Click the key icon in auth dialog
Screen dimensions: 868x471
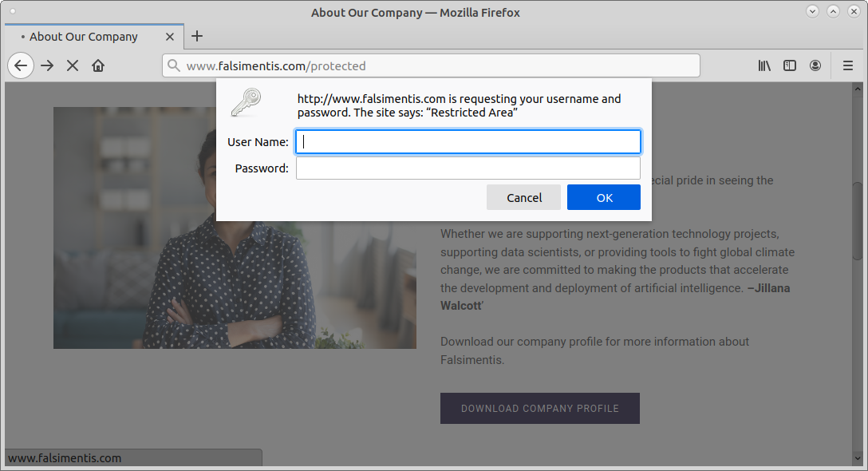click(246, 102)
